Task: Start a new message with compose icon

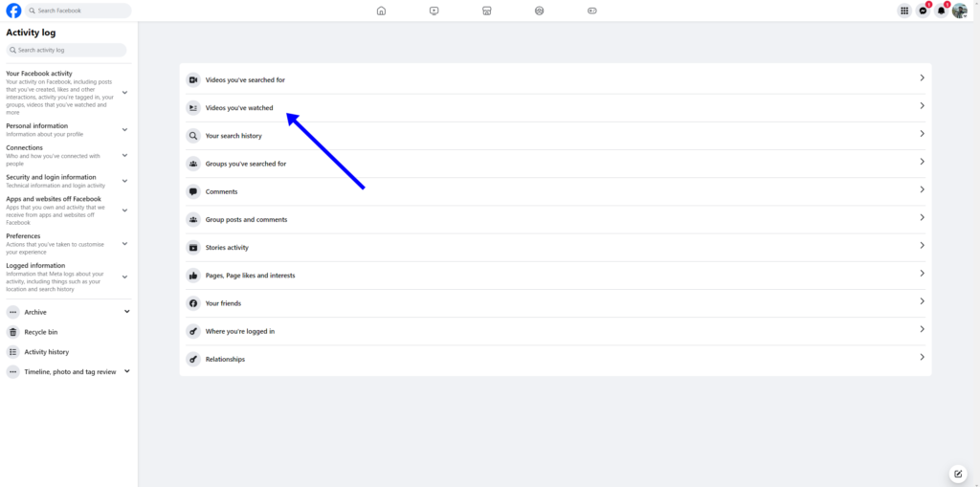Action: (957, 474)
